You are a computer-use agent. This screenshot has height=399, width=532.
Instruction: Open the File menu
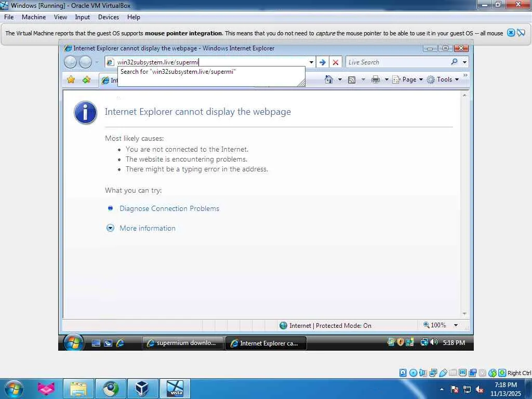pyautogui.click(x=9, y=17)
